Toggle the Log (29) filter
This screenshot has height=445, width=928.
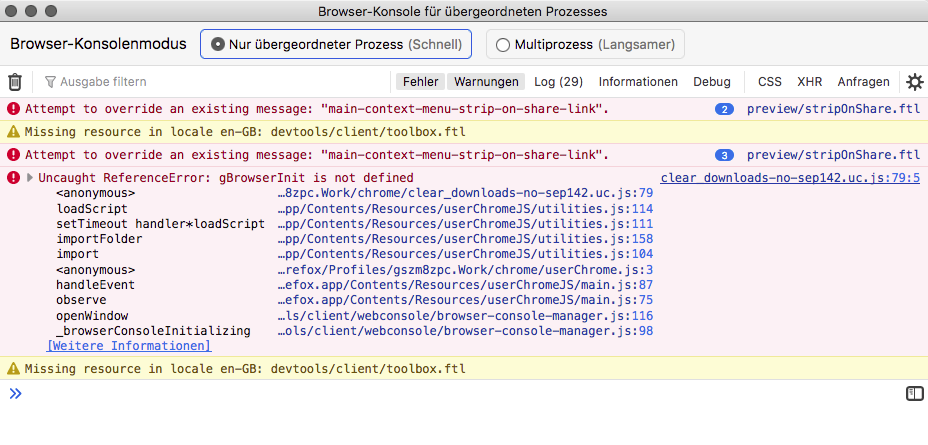pyautogui.click(x=558, y=82)
